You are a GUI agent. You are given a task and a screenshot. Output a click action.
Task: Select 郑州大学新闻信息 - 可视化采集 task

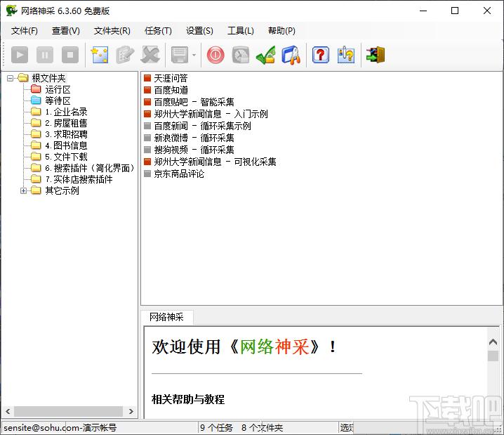tap(215, 162)
